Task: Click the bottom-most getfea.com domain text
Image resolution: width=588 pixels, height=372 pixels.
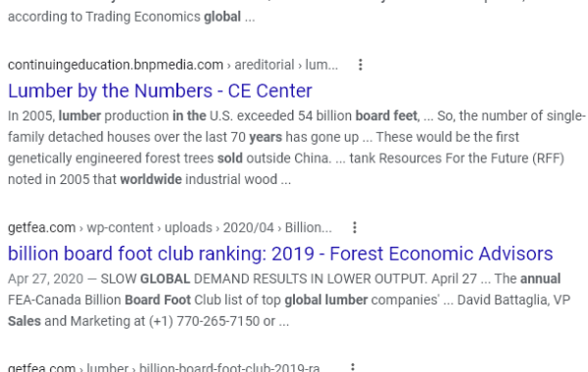Action: click(x=41, y=367)
